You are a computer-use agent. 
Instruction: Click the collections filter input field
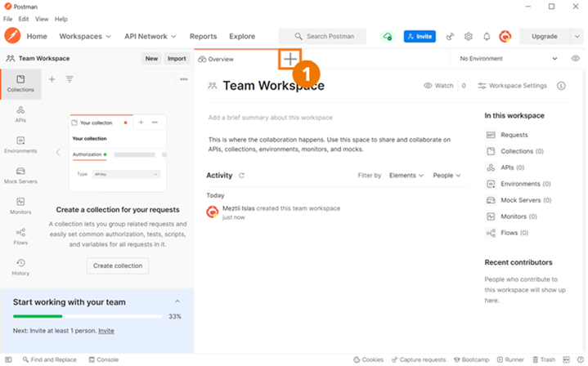(118, 79)
